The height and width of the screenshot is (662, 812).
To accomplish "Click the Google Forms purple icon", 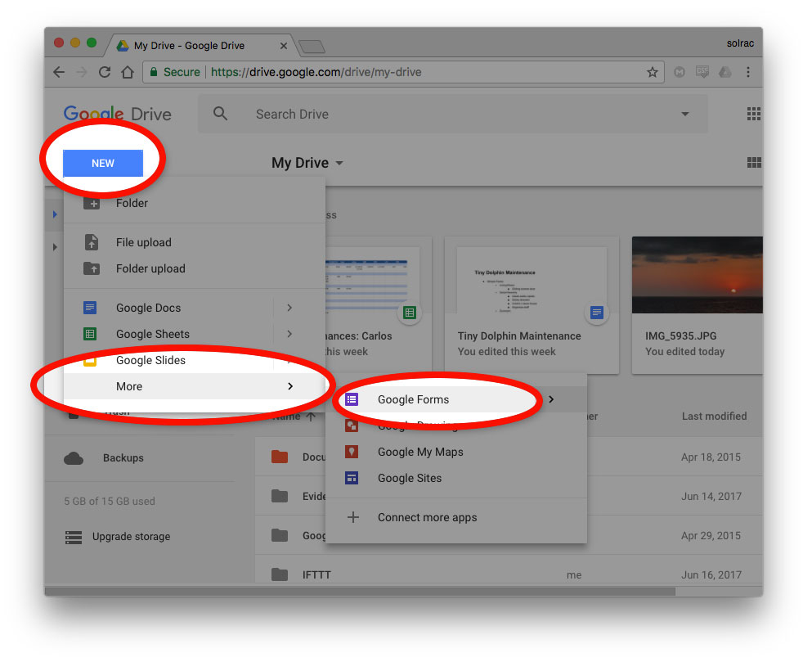I will point(352,399).
